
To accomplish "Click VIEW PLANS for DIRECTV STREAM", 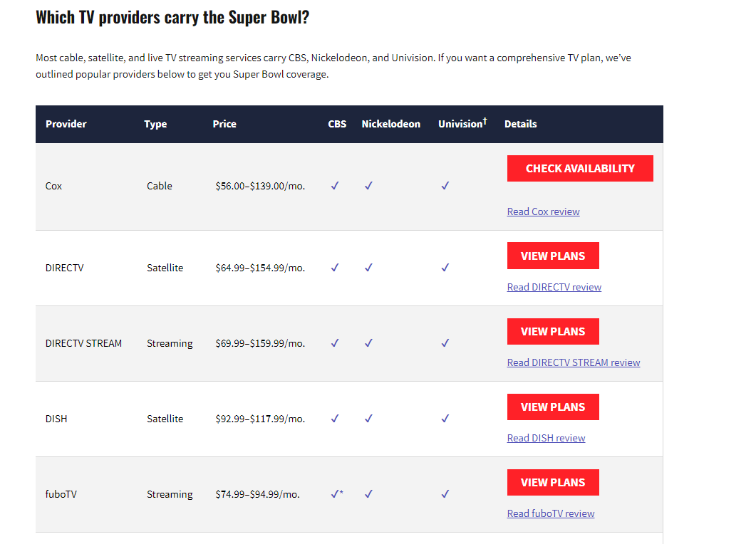I will tap(553, 332).
